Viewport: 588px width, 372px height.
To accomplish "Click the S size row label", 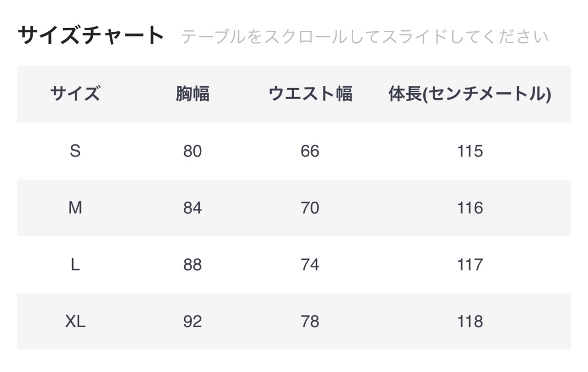I will pos(75,151).
